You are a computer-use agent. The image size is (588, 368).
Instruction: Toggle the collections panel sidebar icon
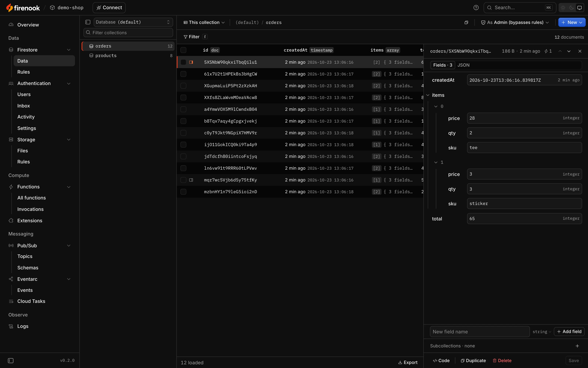point(88,22)
